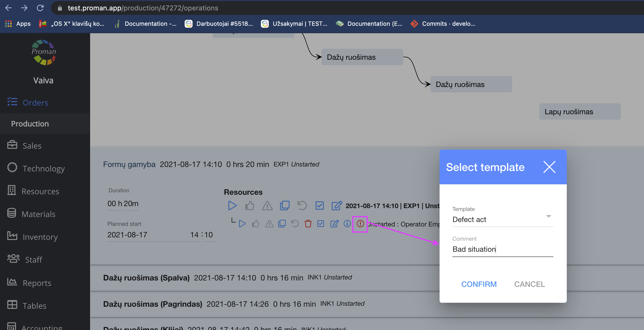Click the thumbs-up icon in top resource row
Viewport: 644px width, 330px height.
tap(249, 205)
